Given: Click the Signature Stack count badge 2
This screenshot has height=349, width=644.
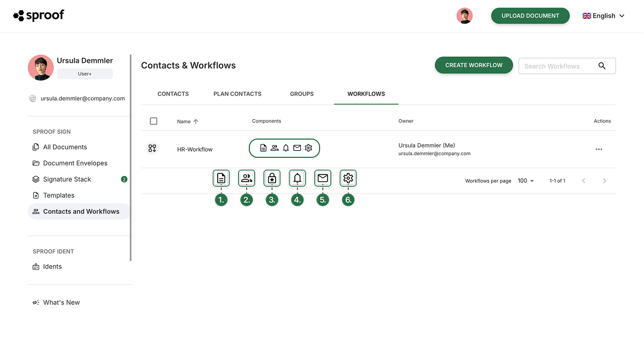Looking at the screenshot, I should click(x=124, y=179).
